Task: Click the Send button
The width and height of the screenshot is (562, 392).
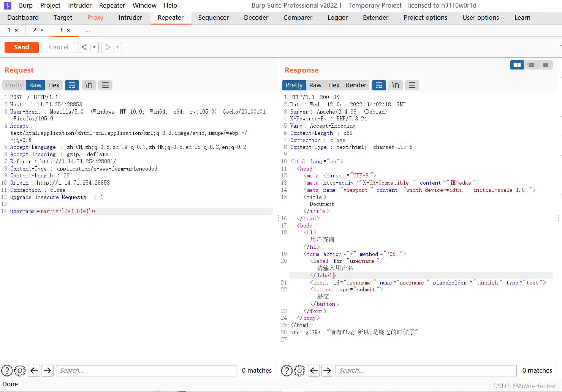Action: point(21,47)
